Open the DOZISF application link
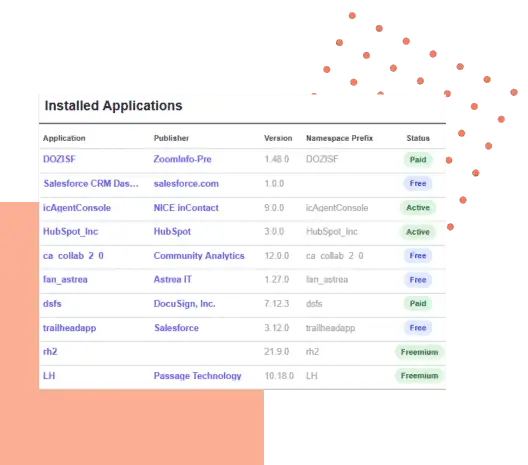 (x=59, y=159)
